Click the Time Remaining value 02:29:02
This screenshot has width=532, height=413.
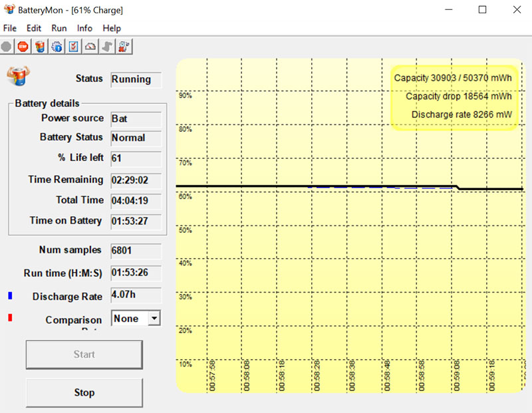click(136, 180)
